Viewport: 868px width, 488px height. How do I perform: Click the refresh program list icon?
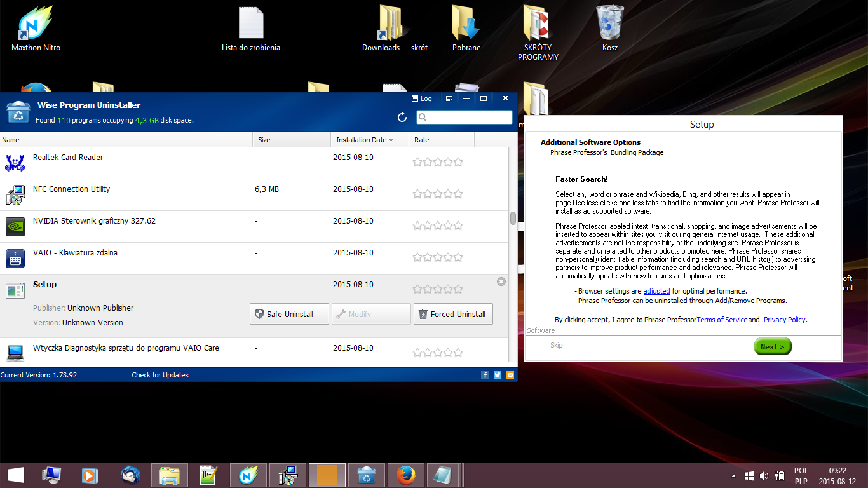click(x=402, y=118)
